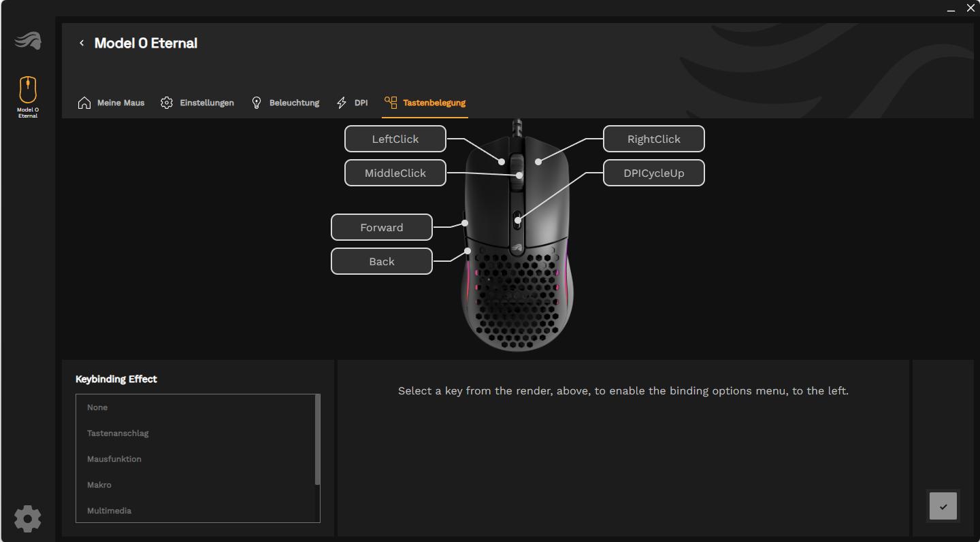Click the Keybinding Effect list scrollbar

pyautogui.click(x=317, y=441)
